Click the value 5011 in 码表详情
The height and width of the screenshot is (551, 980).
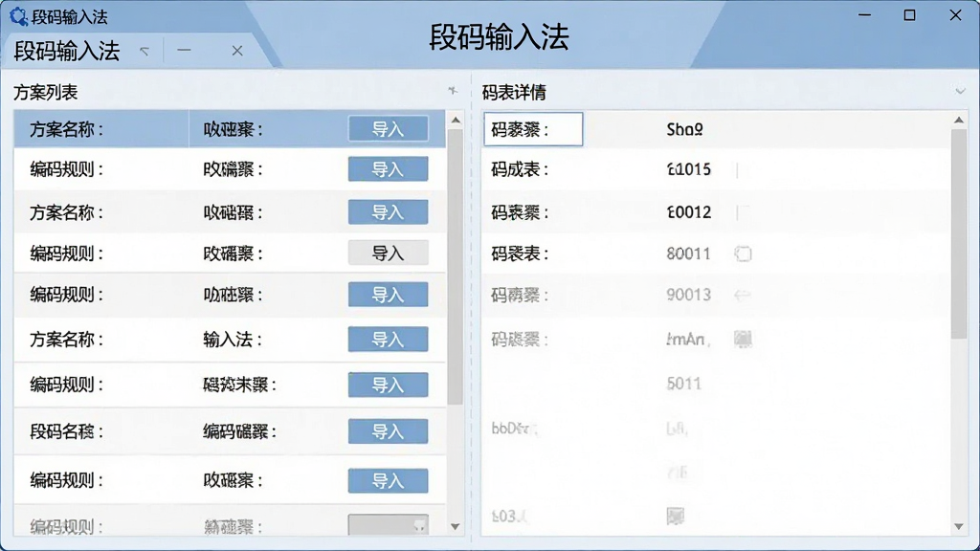[683, 384]
